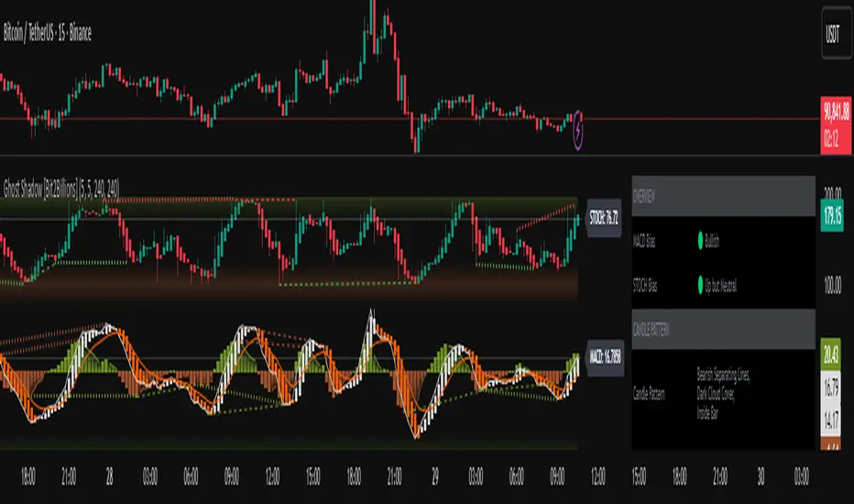Click the green dot beside Up but Neutral
854x504 pixels.
point(700,285)
